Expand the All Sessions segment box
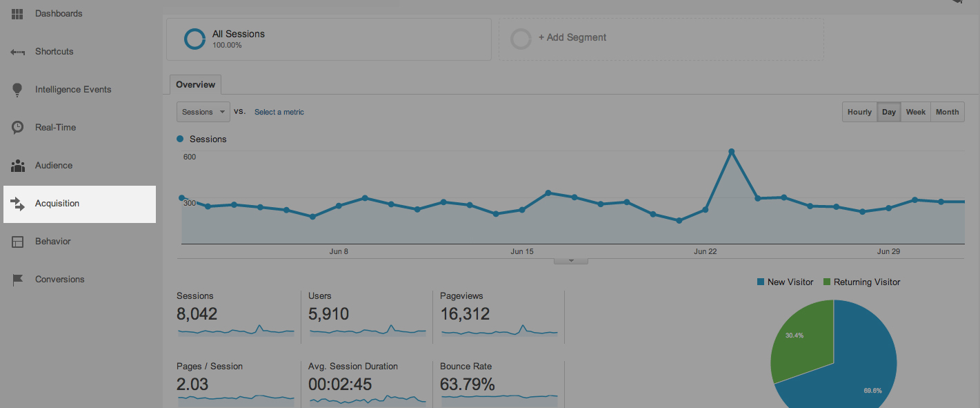 329,39
